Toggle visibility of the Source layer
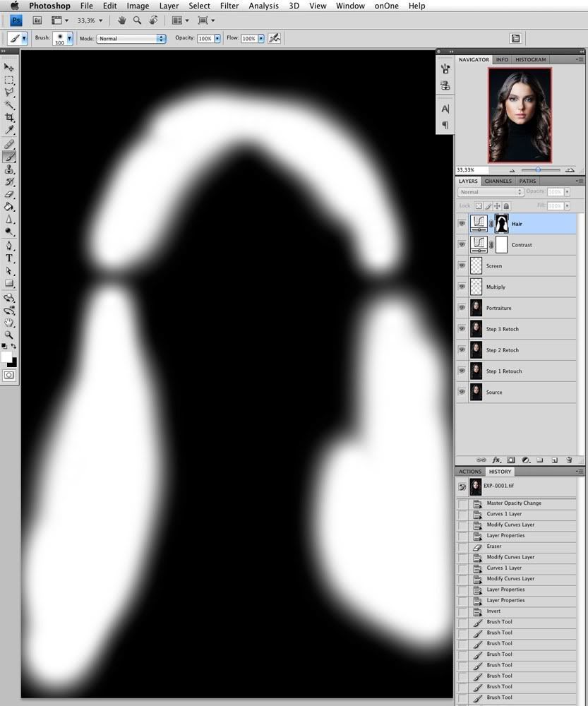This screenshot has height=706, width=588. pyautogui.click(x=462, y=392)
